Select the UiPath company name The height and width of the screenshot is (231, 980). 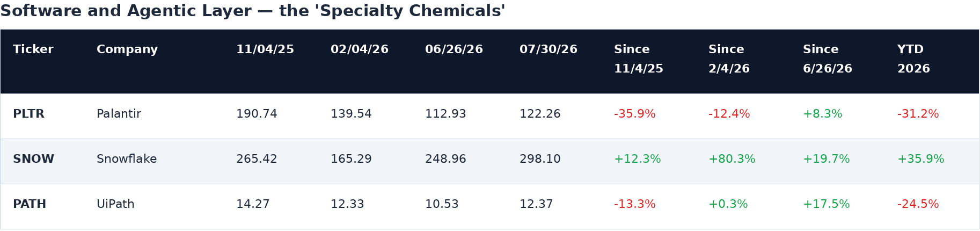[115, 205]
